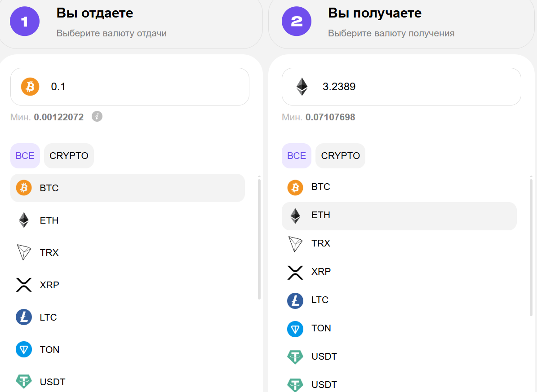The height and width of the screenshot is (392, 537).
Task: Click the XRP icon in the receive list
Action: click(x=295, y=273)
